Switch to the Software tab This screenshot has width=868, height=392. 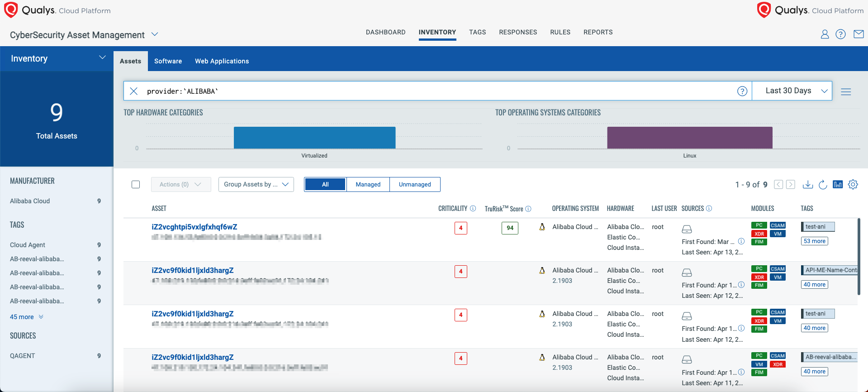pos(168,61)
